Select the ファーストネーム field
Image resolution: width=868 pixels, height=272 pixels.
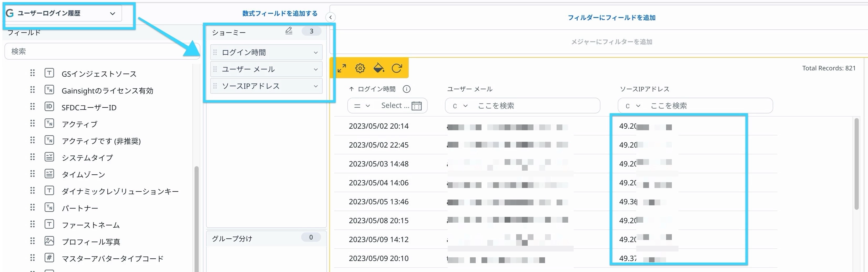[x=91, y=225]
